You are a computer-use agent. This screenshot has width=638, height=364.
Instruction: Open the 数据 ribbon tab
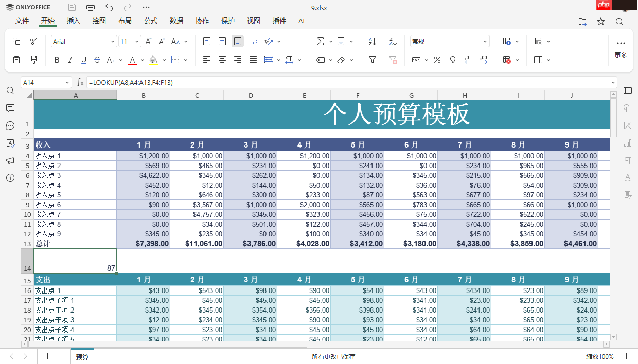click(176, 21)
